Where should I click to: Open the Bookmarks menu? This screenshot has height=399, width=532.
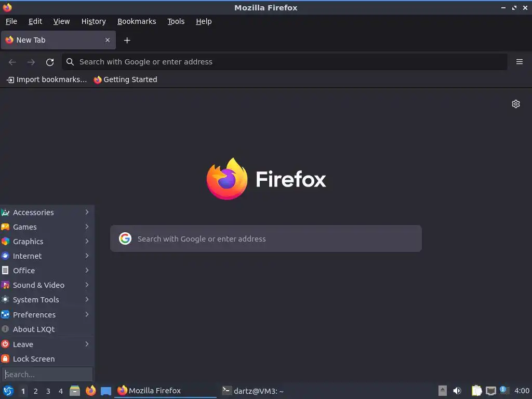[137, 21]
